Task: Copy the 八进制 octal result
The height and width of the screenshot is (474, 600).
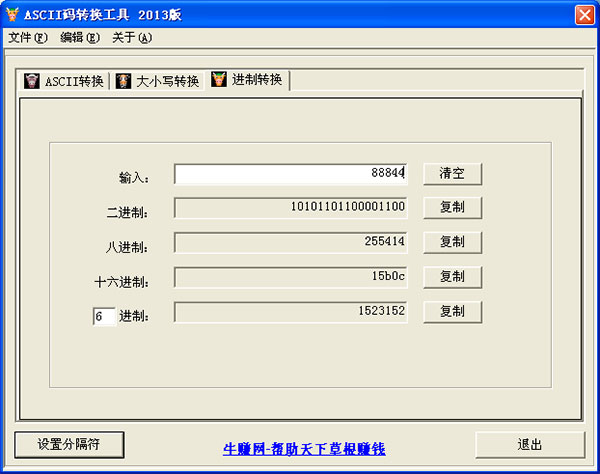Action: tap(452, 242)
